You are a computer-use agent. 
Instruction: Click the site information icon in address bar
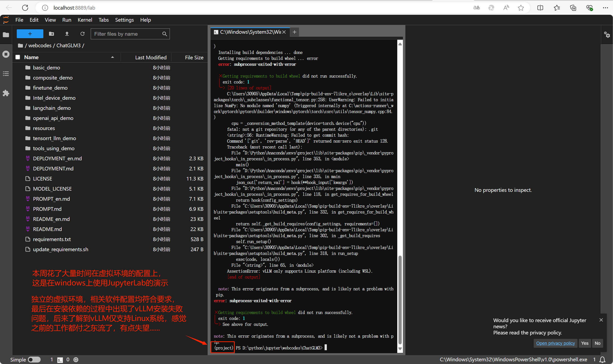(x=45, y=8)
